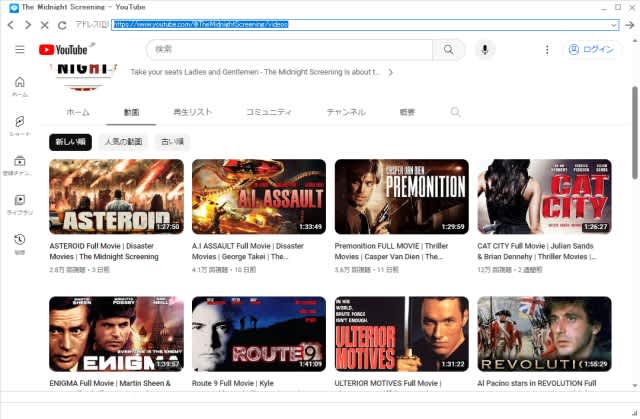Open the A.I. ASSAULT movie thumbnail
Screen dimensions: 640x419
tap(259, 197)
